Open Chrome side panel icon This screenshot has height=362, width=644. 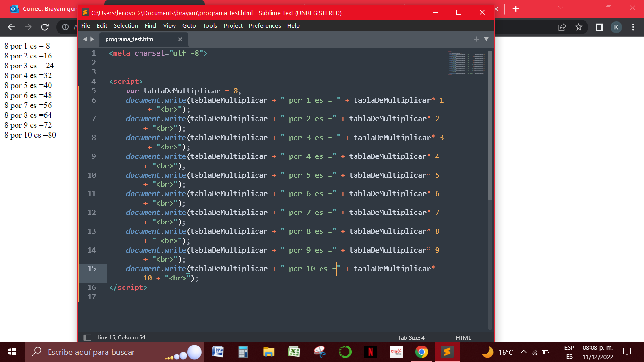coord(599,27)
